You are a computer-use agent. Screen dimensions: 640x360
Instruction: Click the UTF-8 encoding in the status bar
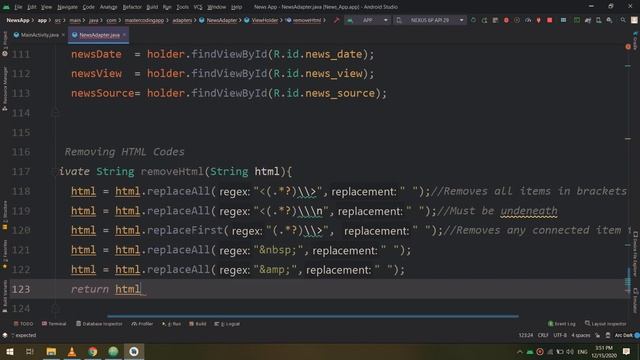[560, 336]
